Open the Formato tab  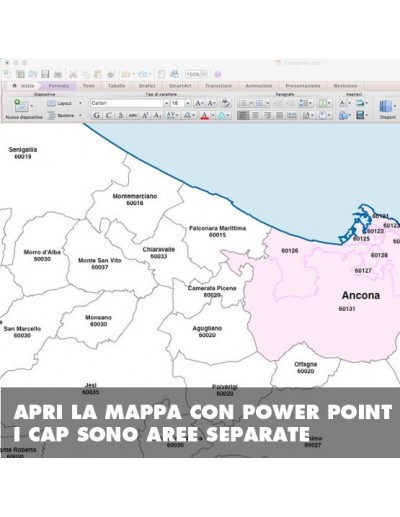59,86
